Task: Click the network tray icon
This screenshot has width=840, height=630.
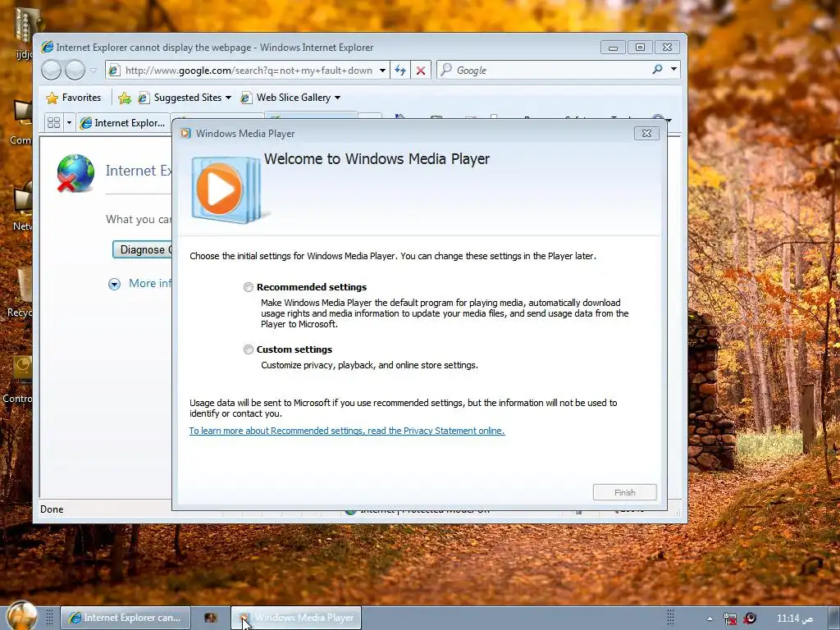Action: point(729,619)
